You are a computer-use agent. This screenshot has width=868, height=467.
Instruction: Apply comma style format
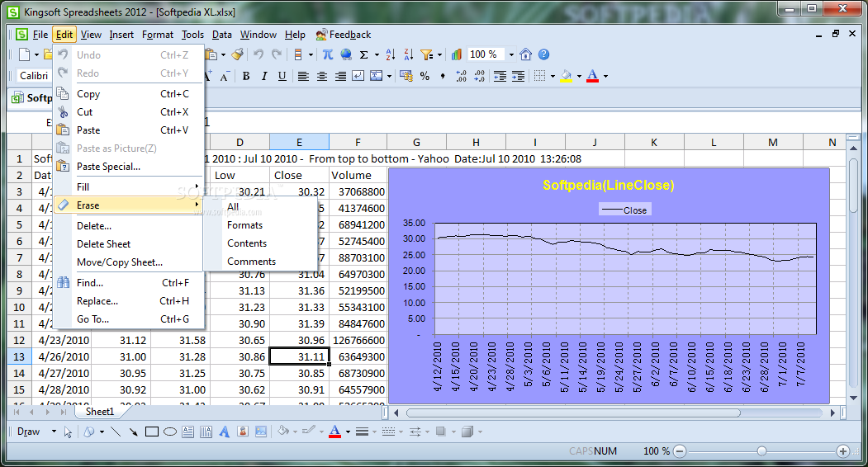click(443, 76)
